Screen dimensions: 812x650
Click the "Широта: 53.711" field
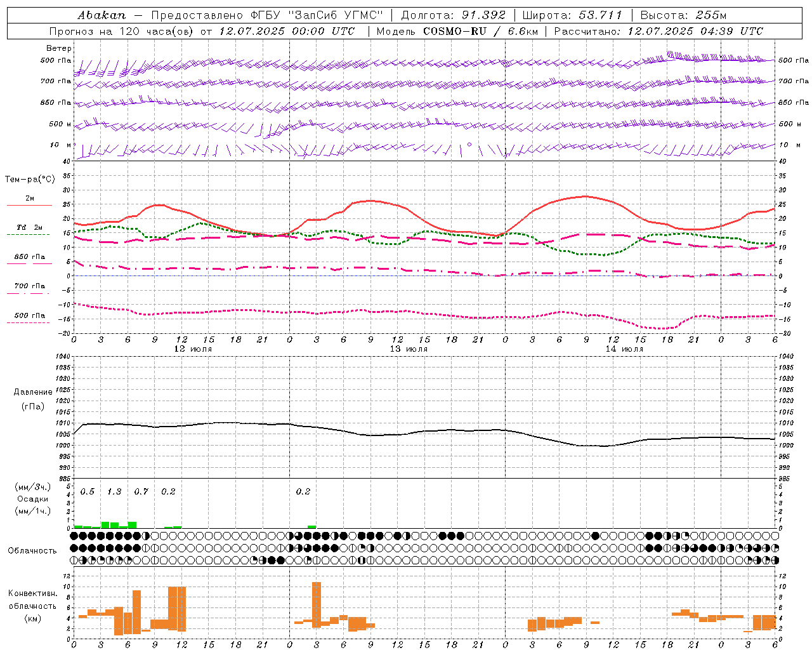pyautogui.click(x=572, y=15)
